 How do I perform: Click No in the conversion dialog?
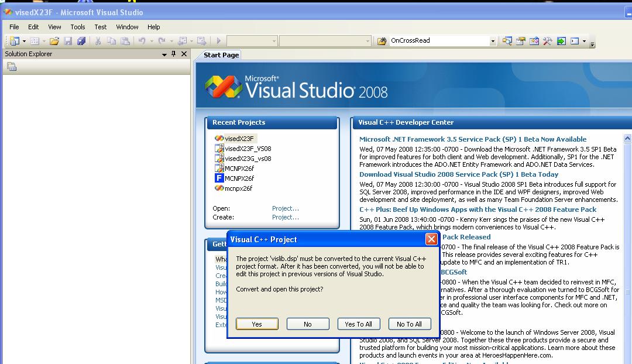click(308, 324)
